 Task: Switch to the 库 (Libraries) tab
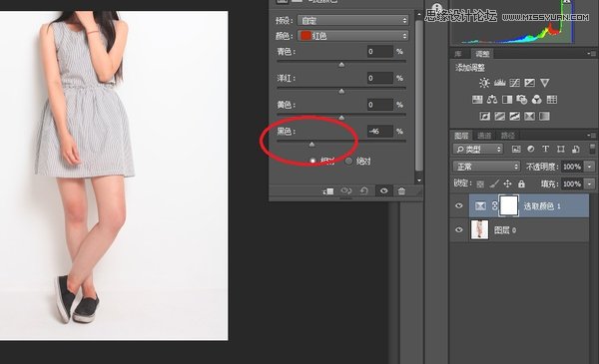(x=458, y=54)
